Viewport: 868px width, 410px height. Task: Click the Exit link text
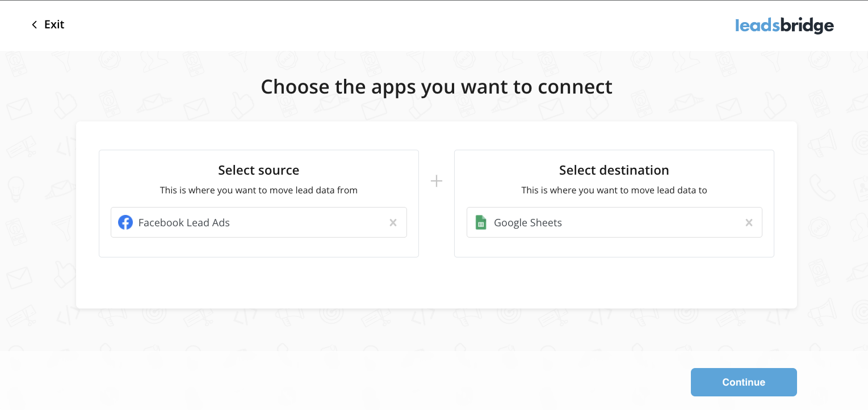pos(54,24)
